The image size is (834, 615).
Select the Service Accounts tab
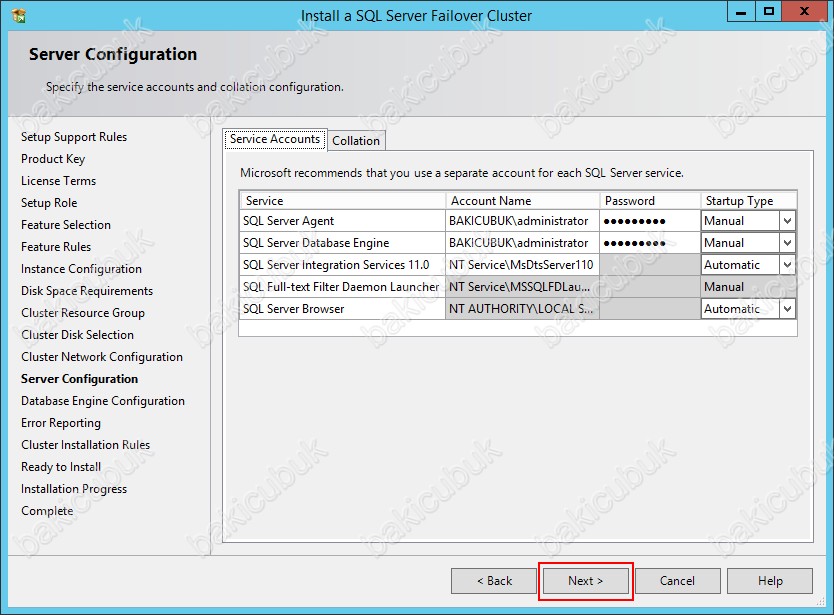pyautogui.click(x=275, y=139)
